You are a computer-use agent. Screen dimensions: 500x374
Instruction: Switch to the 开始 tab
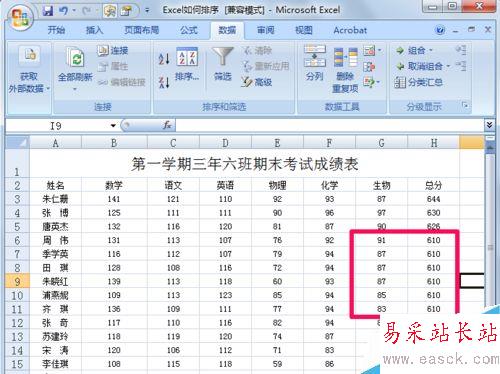tap(56, 30)
